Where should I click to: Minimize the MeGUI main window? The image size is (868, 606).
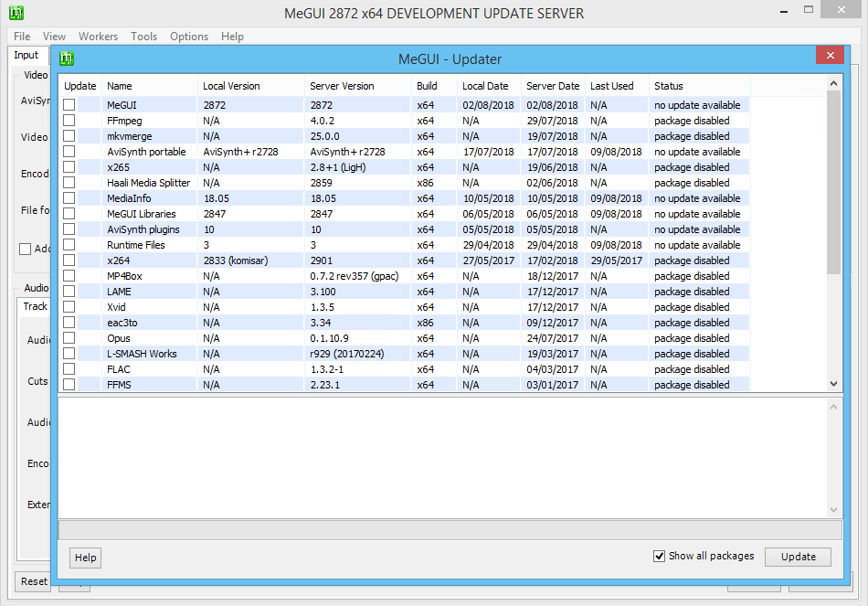[x=783, y=11]
